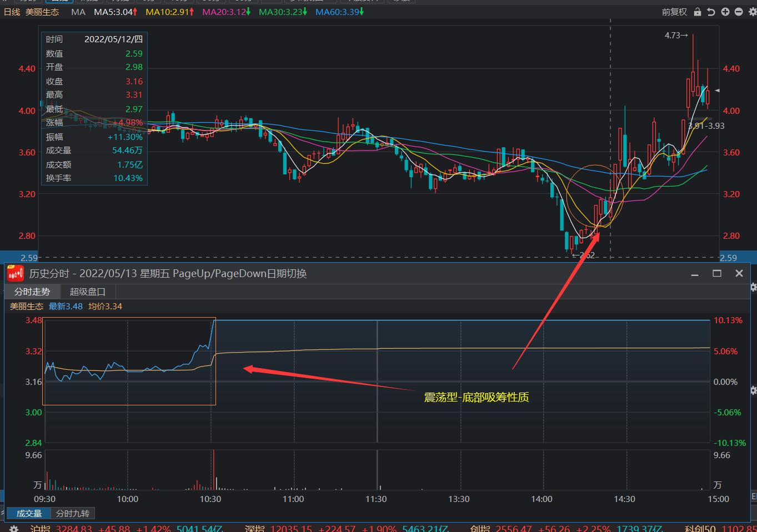Viewport: 757px width, 532px height.
Task: Switch to the 分时走势 tab
Action: (x=32, y=292)
